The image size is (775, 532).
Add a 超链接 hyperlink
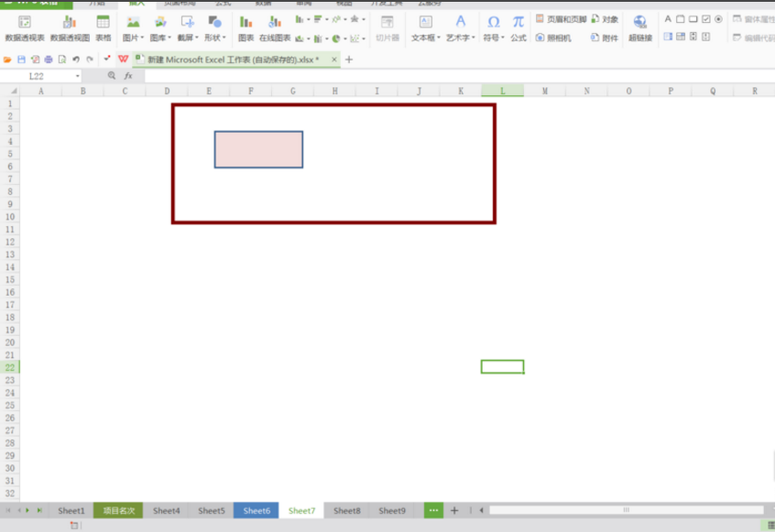(640, 28)
